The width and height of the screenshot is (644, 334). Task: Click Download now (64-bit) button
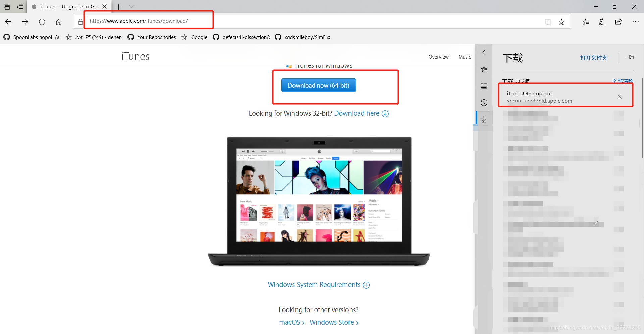coord(318,85)
